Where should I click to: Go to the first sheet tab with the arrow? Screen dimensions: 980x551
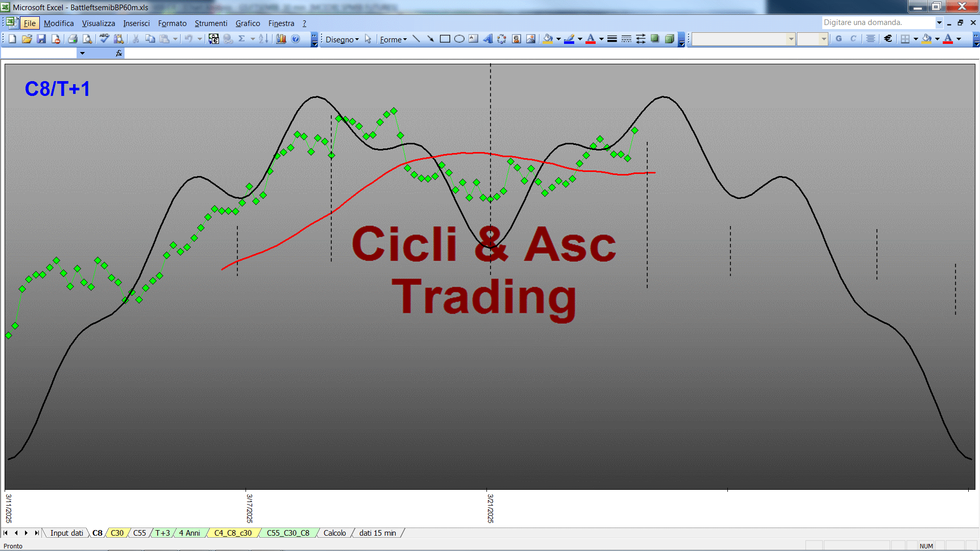tap(6, 533)
